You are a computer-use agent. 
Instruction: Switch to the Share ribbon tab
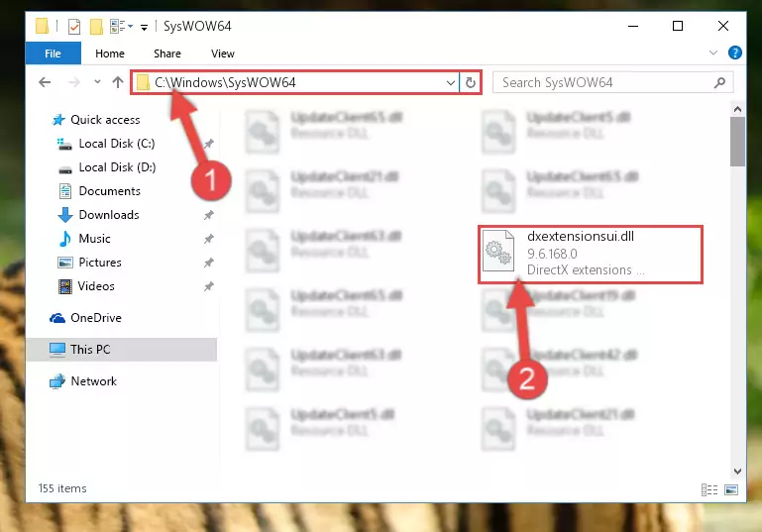[167, 53]
